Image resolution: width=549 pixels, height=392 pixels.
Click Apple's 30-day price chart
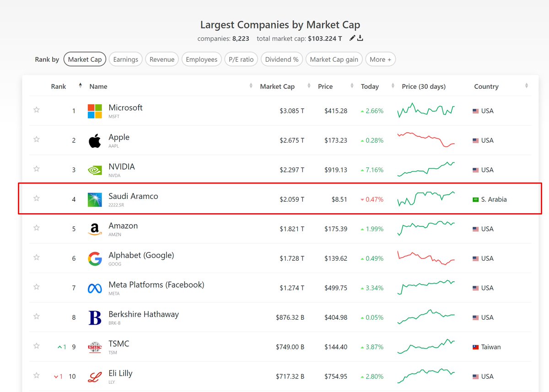pyautogui.click(x=426, y=140)
